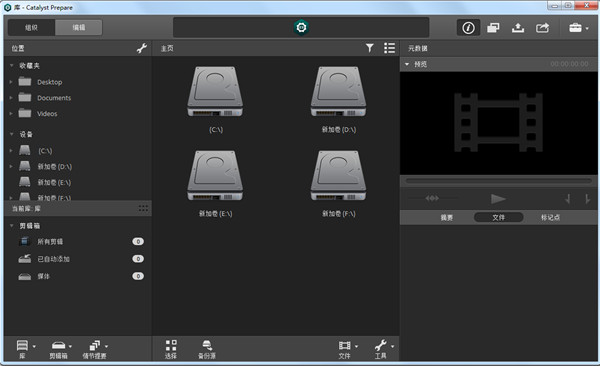The height and width of the screenshot is (366, 600).
Task: Collapse the 预览 section
Action: tap(407, 64)
